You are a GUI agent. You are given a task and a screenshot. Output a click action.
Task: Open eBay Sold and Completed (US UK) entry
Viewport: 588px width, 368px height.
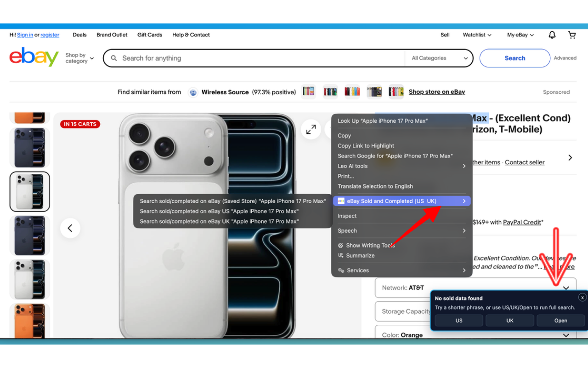coord(402,201)
